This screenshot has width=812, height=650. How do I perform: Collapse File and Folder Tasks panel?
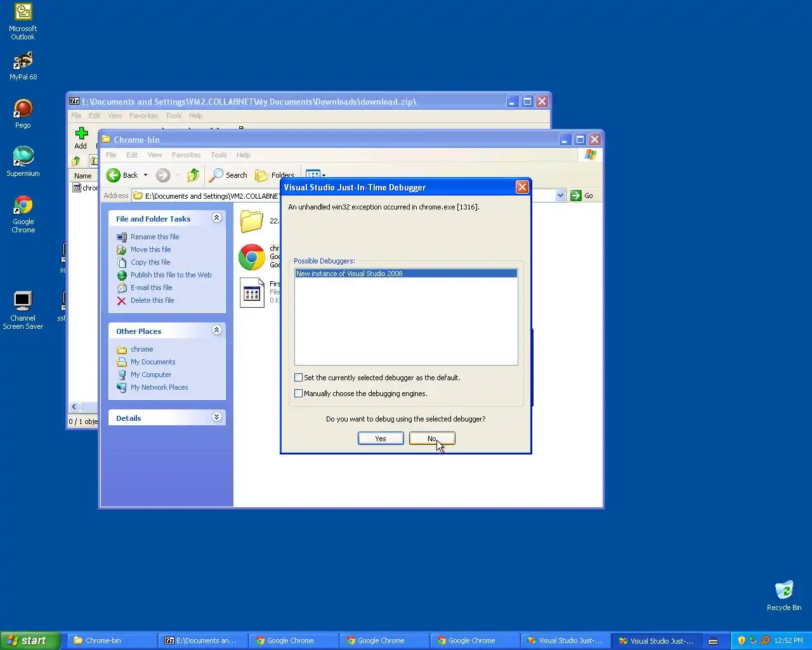[216, 218]
